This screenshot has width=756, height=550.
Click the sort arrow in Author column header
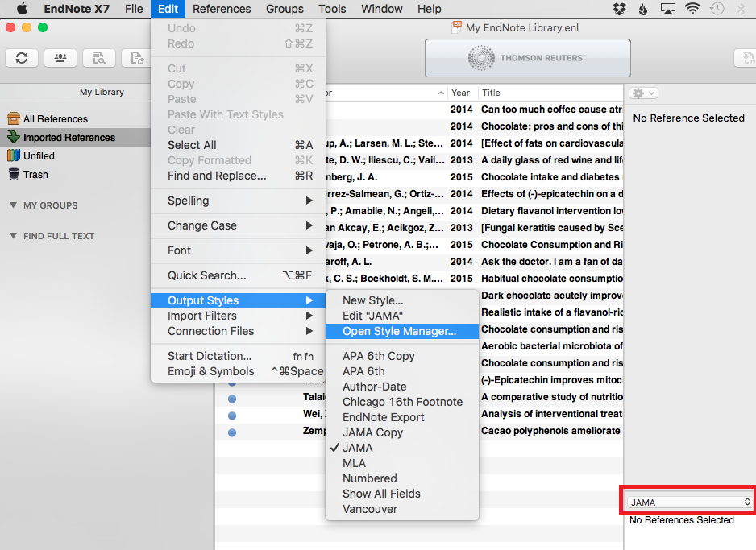pyautogui.click(x=441, y=93)
